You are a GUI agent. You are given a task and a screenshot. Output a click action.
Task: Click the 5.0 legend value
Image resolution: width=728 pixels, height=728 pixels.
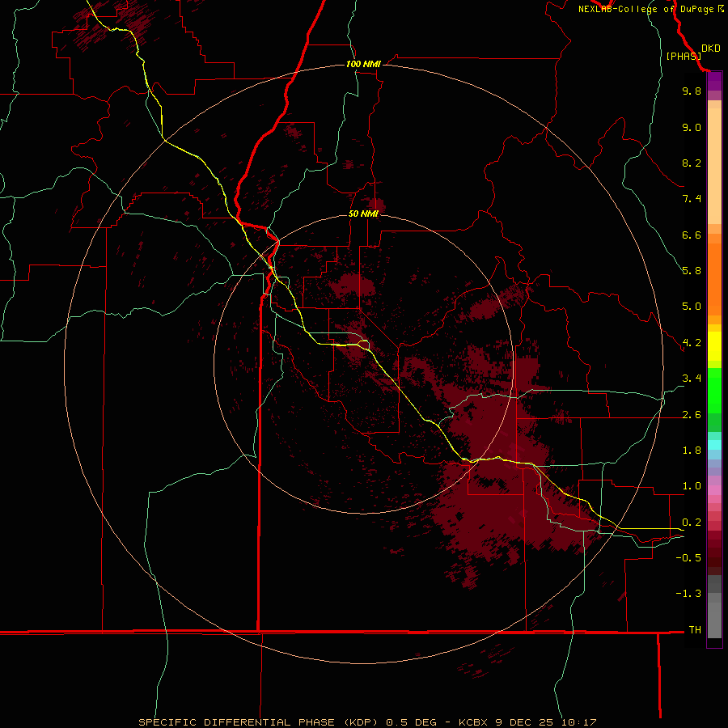692,307
